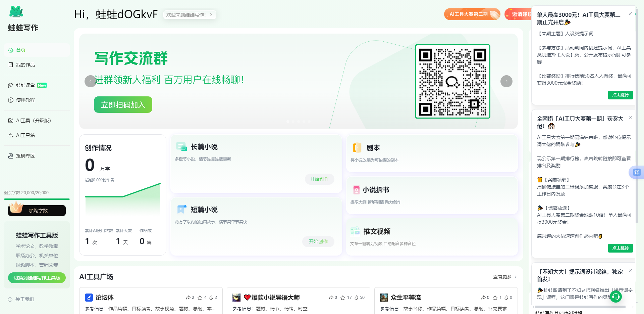Open AI工具箱 in the sidebar
Viewport: 644px width, 314px height.
[x=25, y=135]
